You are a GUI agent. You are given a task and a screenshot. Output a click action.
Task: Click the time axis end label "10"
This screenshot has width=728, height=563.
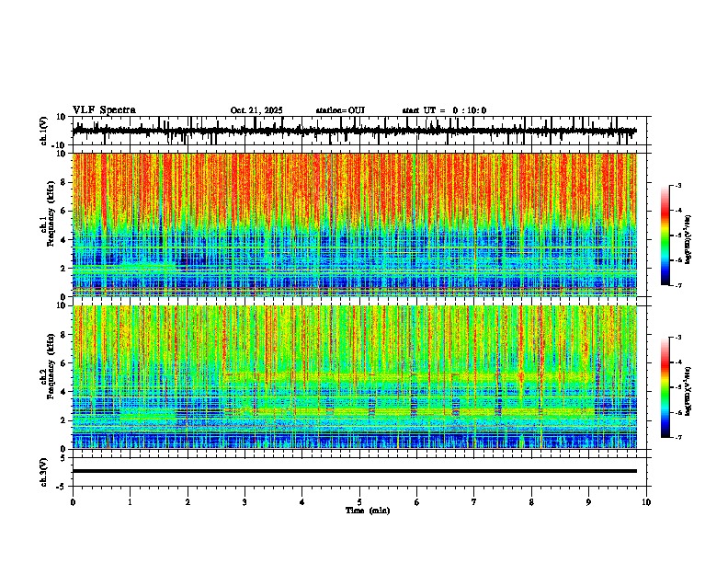[x=646, y=502]
